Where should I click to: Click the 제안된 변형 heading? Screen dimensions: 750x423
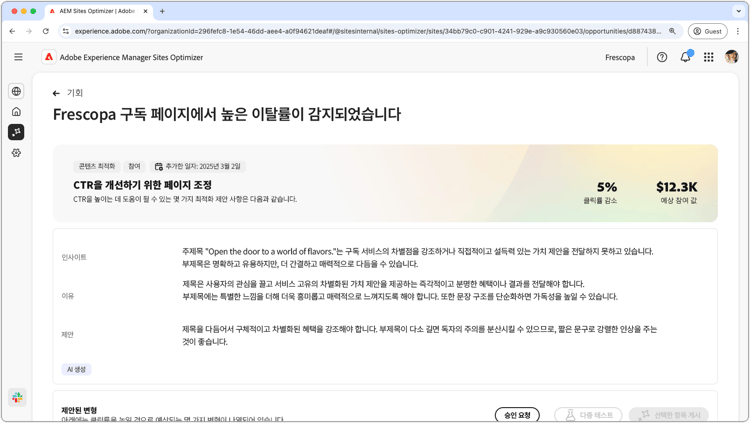79,410
